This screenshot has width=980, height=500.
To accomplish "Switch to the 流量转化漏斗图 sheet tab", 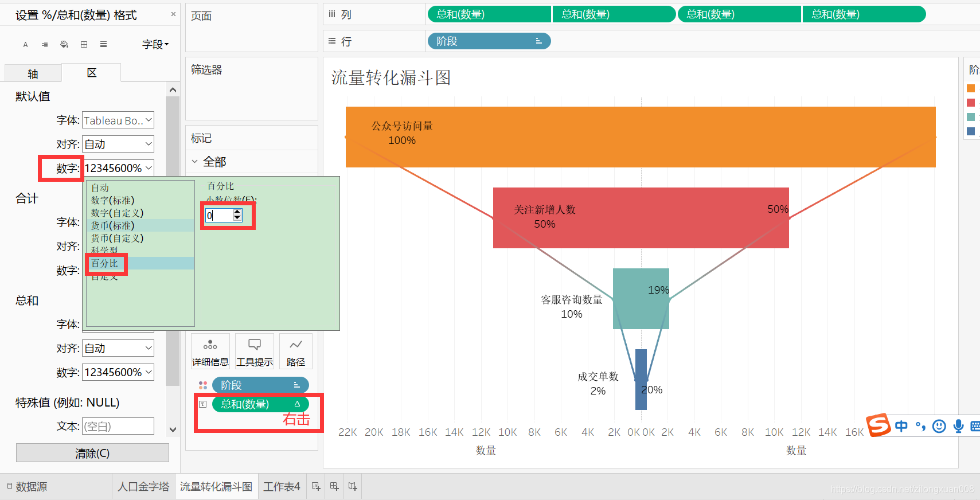I will point(216,487).
